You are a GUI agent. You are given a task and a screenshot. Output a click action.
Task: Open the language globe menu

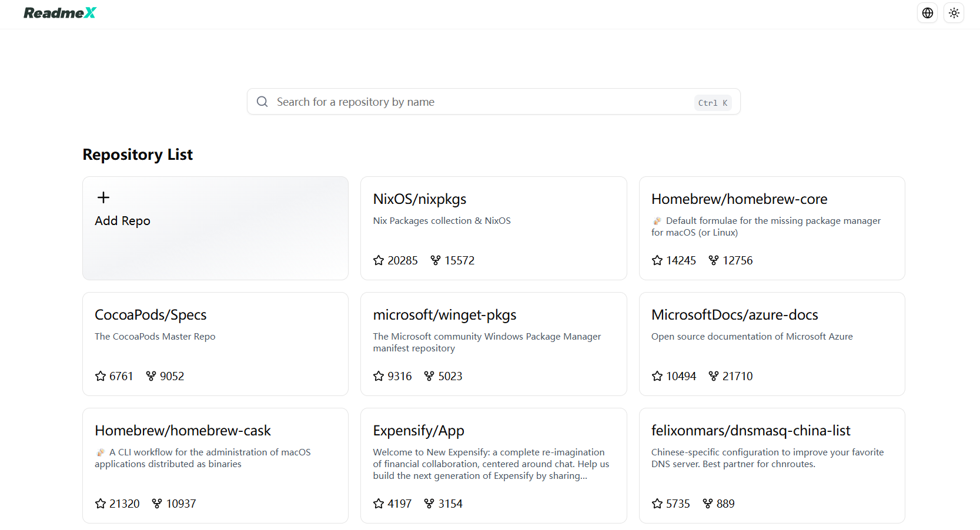click(928, 13)
